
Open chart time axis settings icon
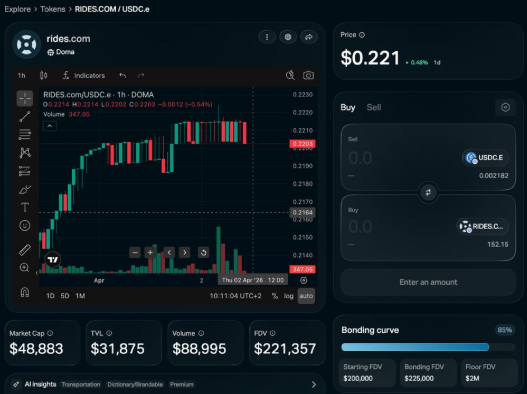(x=303, y=280)
